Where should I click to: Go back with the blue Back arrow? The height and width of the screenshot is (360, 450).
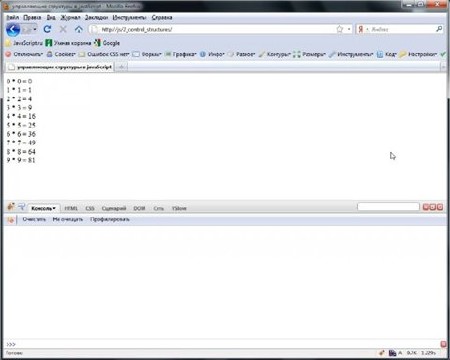(13, 30)
